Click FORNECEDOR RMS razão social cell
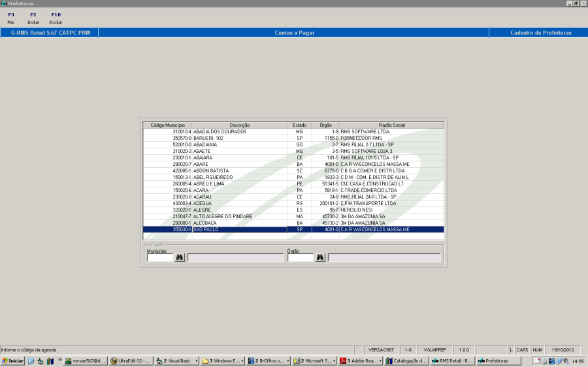The width and height of the screenshot is (588, 367). [391, 138]
